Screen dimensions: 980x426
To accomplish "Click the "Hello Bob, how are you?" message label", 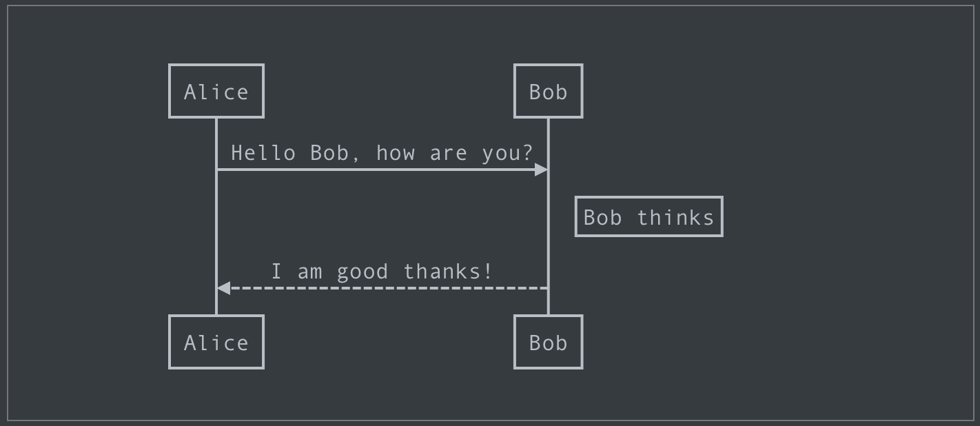I will point(382,152).
